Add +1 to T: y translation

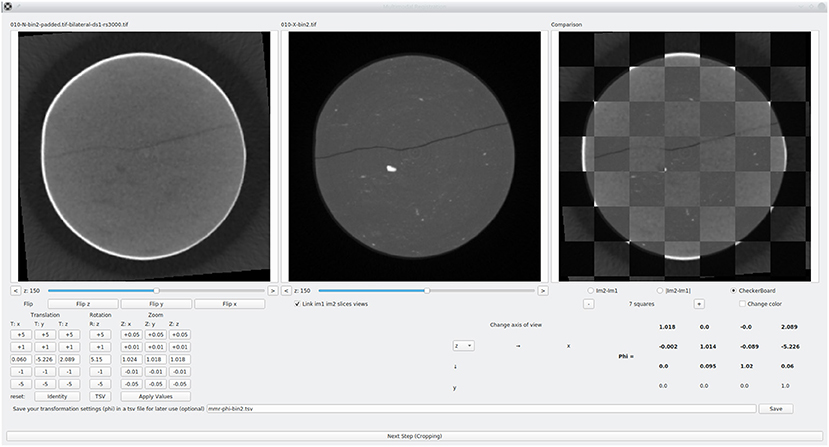[x=45, y=347]
